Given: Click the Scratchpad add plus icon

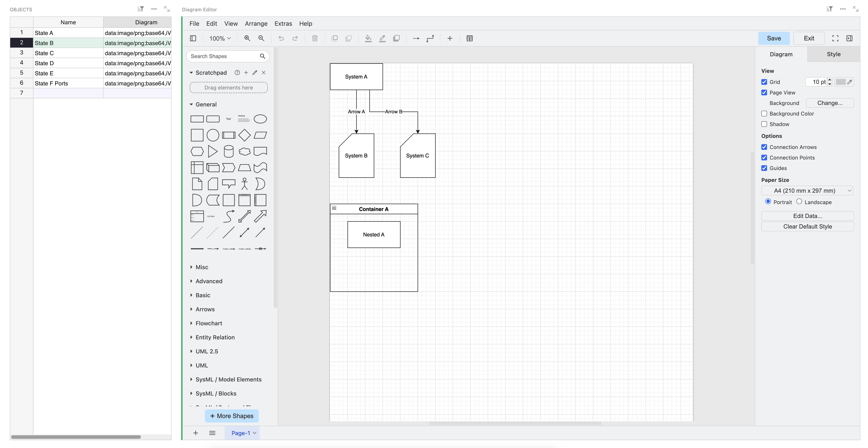Looking at the screenshot, I should pos(246,73).
